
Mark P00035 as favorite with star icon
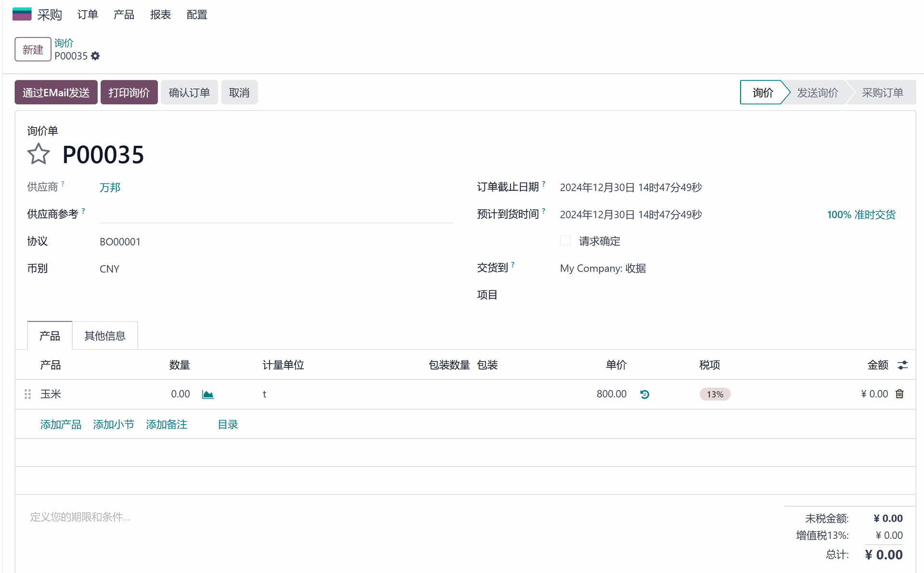[x=38, y=155]
